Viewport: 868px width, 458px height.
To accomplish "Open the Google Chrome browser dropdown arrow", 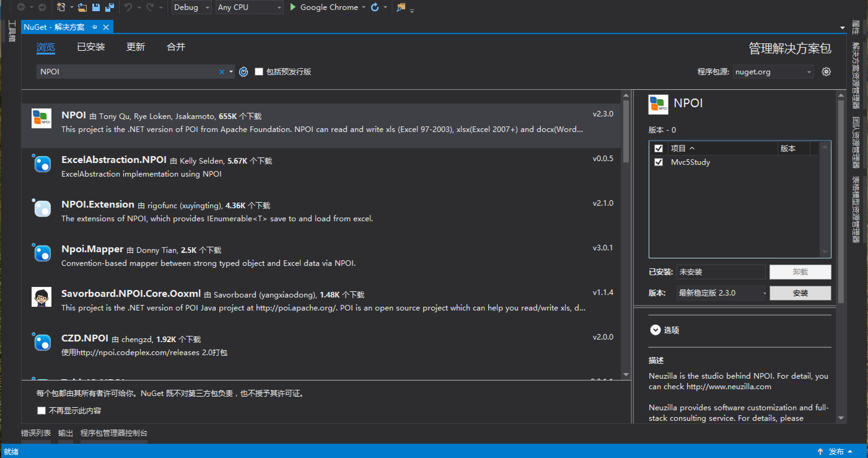I will [364, 7].
